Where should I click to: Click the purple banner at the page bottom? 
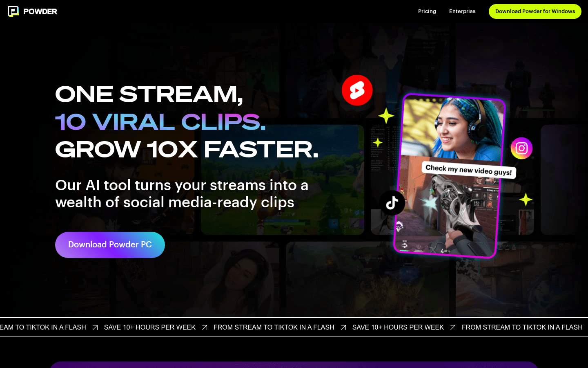point(294,364)
